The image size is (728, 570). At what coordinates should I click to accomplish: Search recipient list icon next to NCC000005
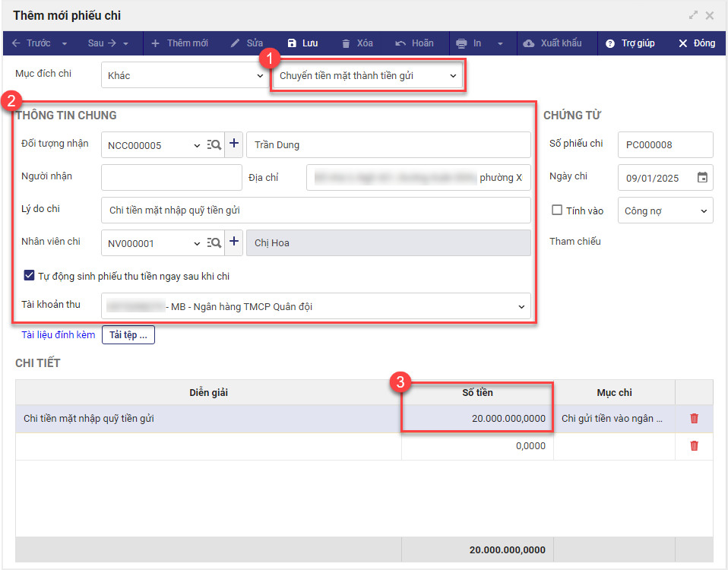(x=214, y=145)
